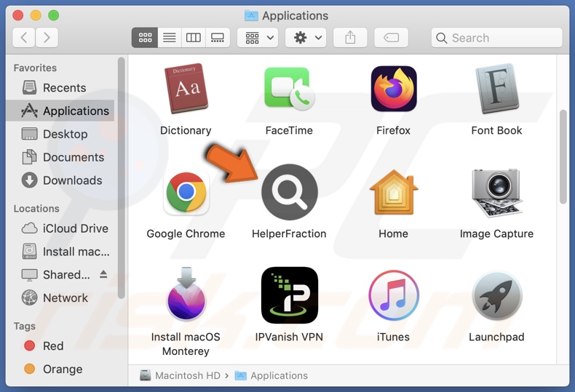Go back with the left chevron button

coord(24,37)
